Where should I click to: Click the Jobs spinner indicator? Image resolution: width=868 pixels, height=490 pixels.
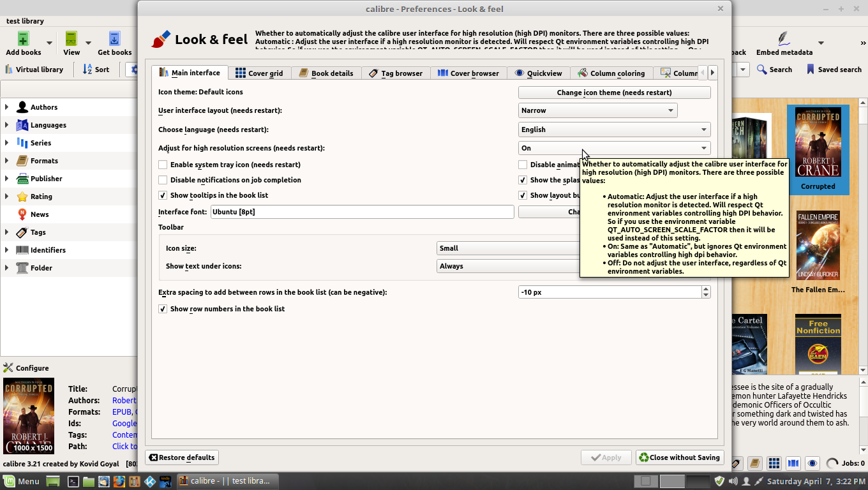pyautogui.click(x=832, y=464)
